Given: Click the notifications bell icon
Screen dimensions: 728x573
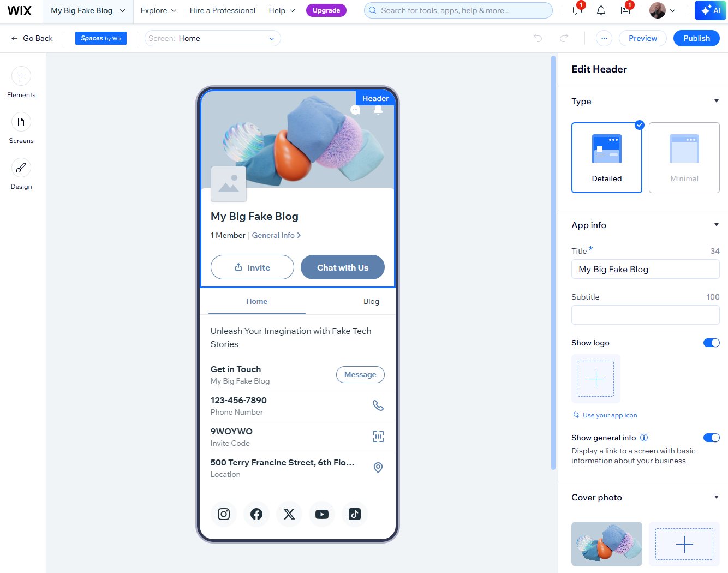Looking at the screenshot, I should point(601,10).
